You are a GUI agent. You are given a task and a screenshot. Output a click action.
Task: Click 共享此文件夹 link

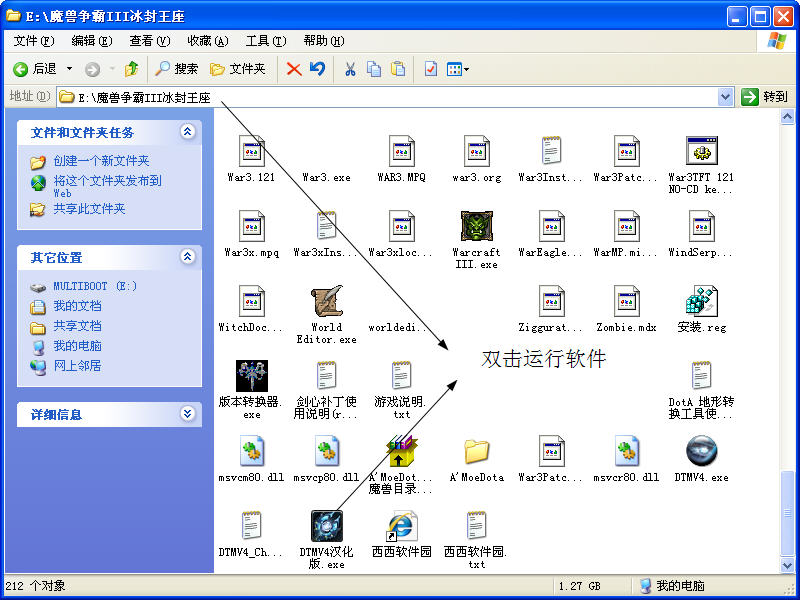(89, 209)
